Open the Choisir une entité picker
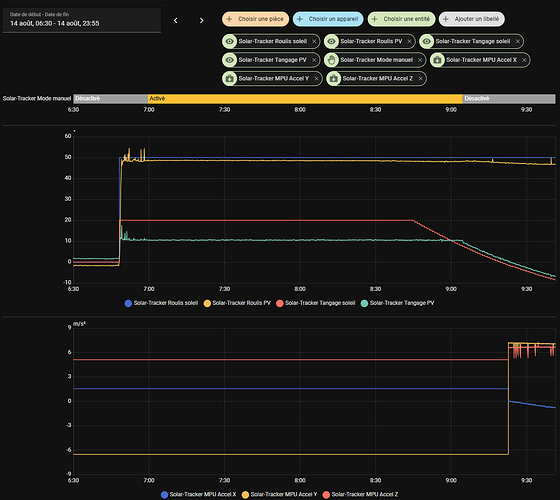Viewport: 560px width, 500px height. tap(401, 19)
